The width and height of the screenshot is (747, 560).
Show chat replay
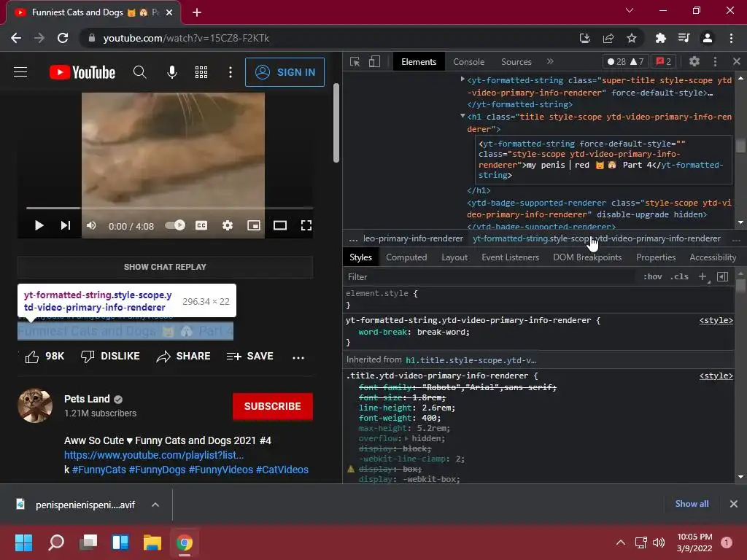[x=165, y=267]
